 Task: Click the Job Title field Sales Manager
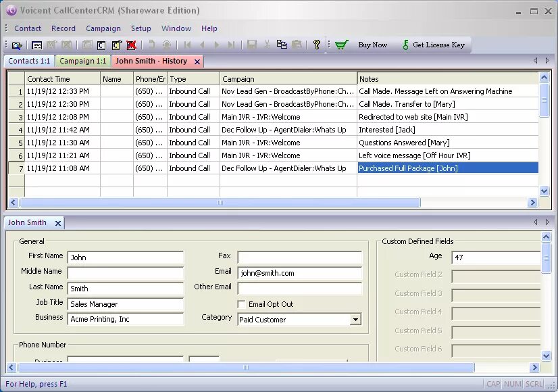(x=125, y=304)
